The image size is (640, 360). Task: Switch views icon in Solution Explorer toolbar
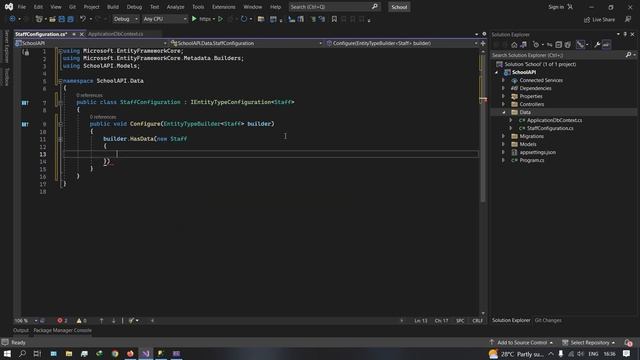(524, 45)
